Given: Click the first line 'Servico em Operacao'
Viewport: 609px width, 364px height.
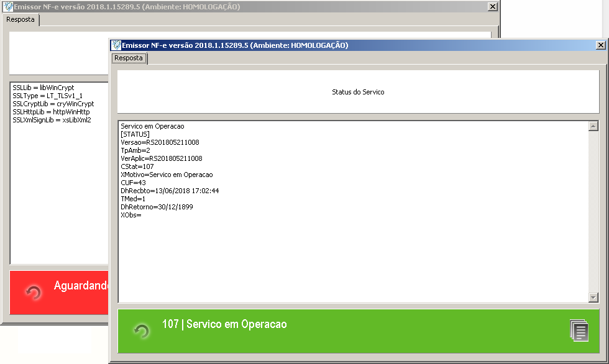Looking at the screenshot, I should point(152,126).
